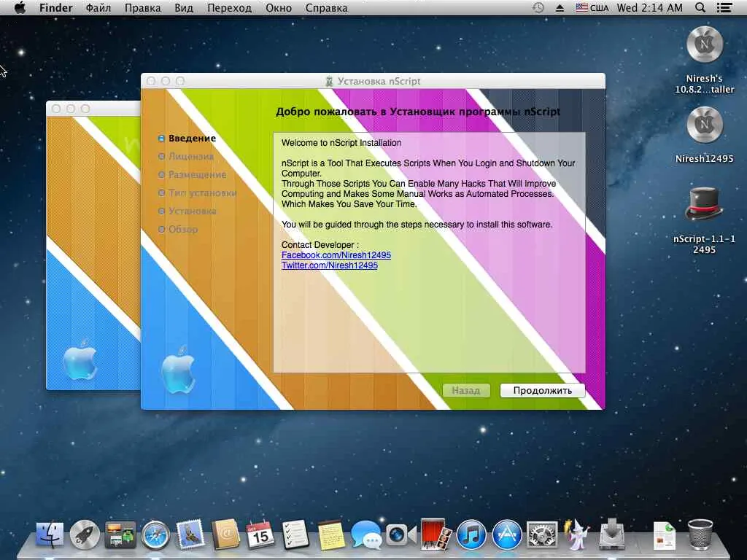
Task: Click the Назад button
Action: point(466,391)
